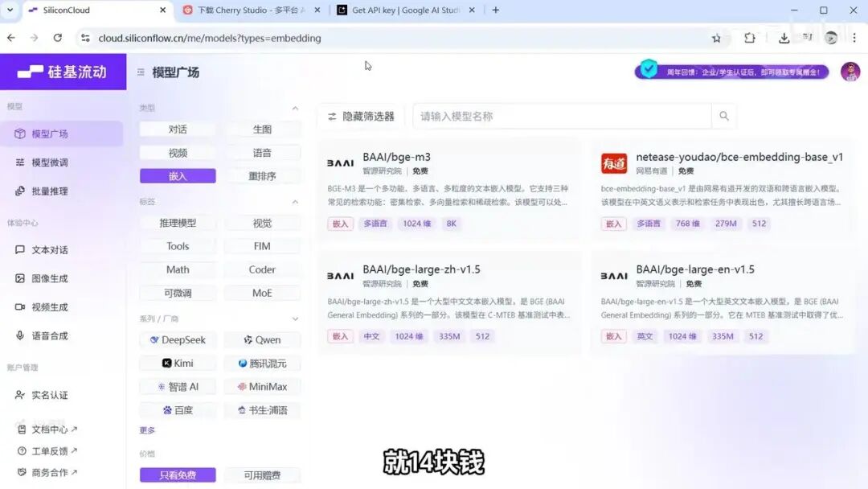
Task: Open 批量推理 sidebar item
Action: 61,191
